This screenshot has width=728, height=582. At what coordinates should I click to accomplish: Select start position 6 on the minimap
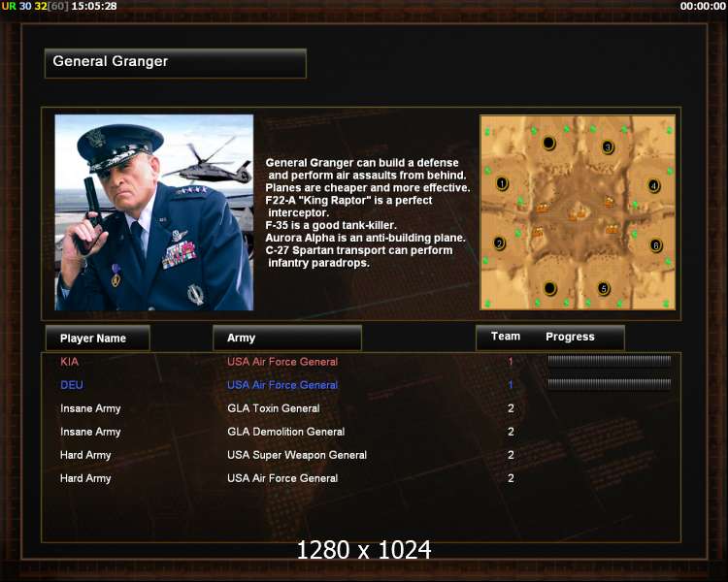click(x=656, y=245)
